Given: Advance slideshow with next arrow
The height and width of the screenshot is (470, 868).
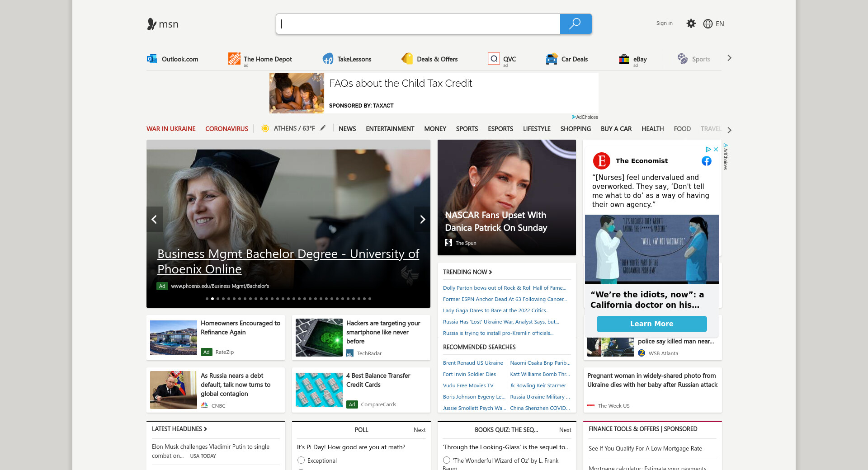Looking at the screenshot, I should click(422, 219).
